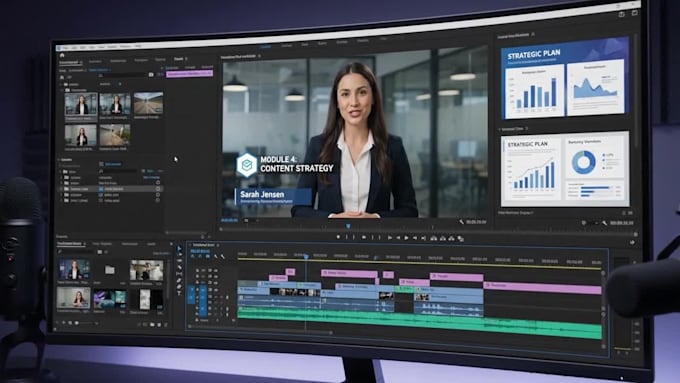Click Add Marker in program monitor transport
Viewport: 680px width, 383px height.
tap(338, 237)
